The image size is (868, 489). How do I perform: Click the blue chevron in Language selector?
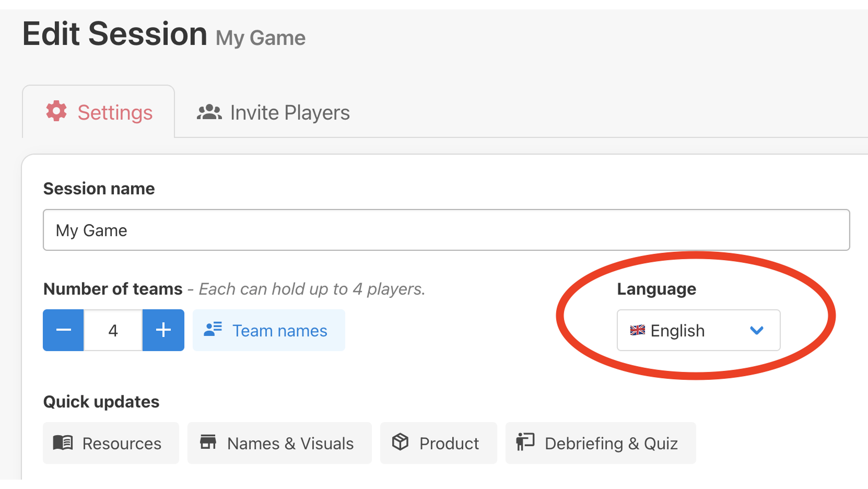click(756, 330)
